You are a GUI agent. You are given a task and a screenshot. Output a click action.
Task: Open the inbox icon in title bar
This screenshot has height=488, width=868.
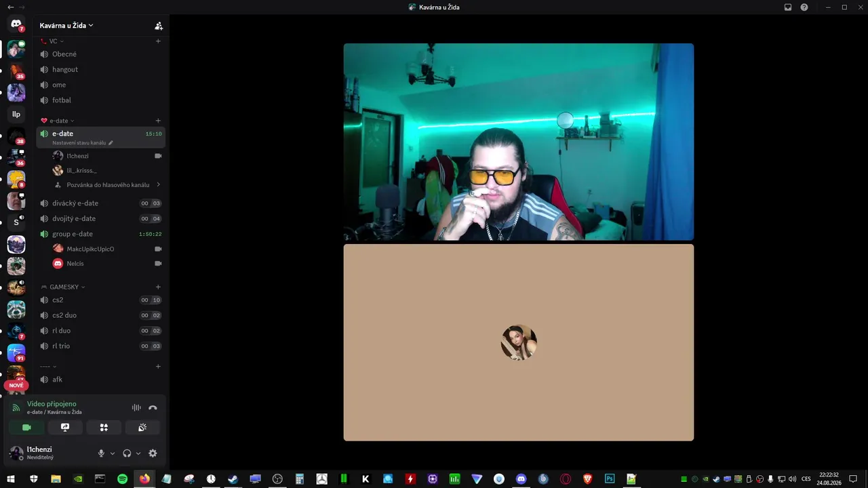click(x=788, y=7)
